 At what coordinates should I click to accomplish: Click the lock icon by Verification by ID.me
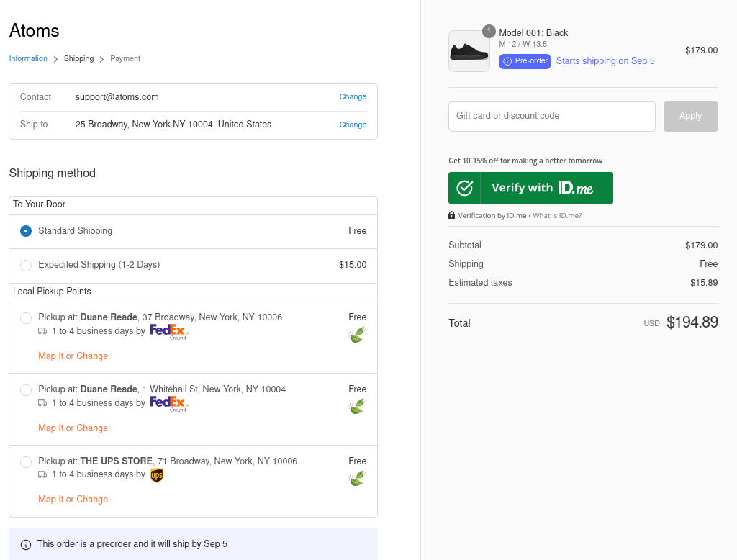coord(452,215)
